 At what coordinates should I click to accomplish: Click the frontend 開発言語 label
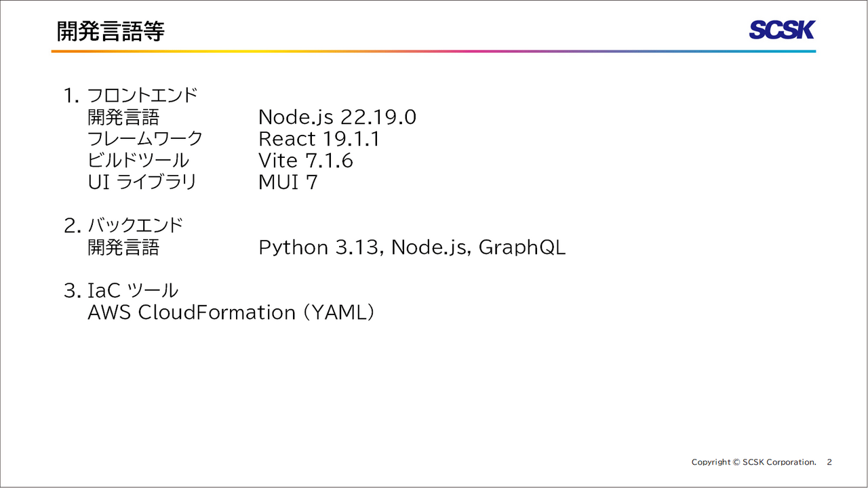123,117
